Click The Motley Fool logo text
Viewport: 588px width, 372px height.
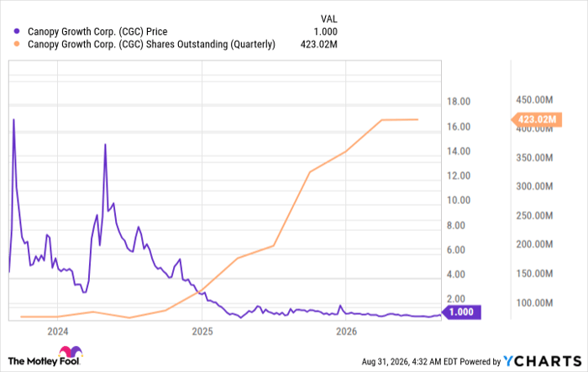tap(44, 361)
